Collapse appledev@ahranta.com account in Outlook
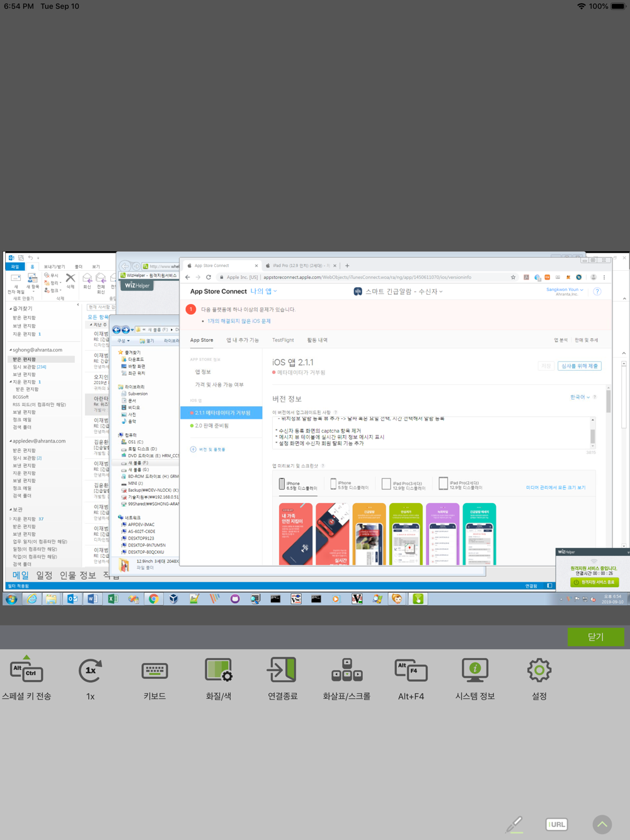 point(11,441)
